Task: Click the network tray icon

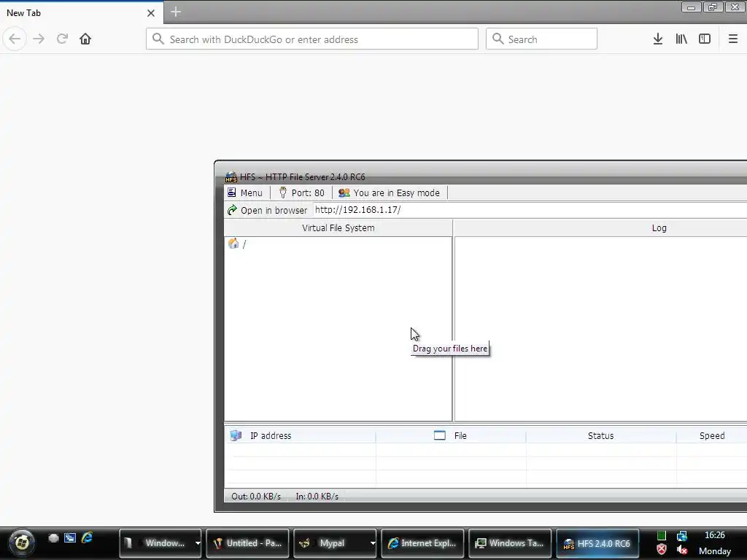Action: pos(682,536)
